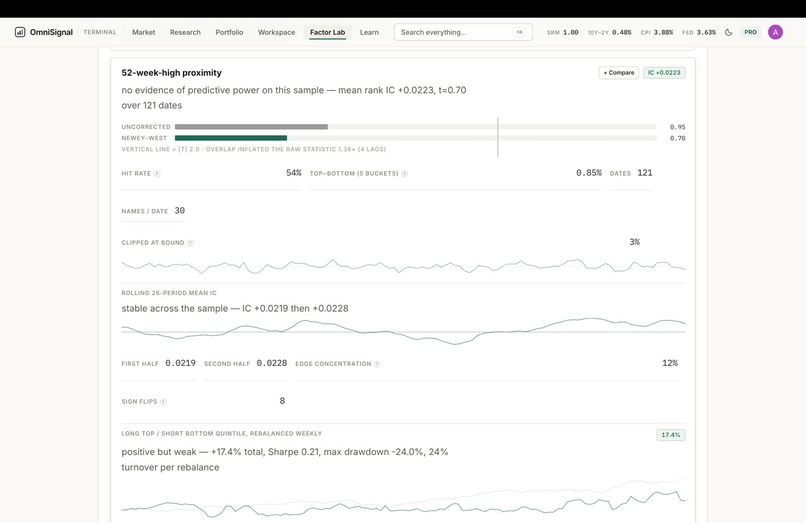Click the OmniSignal brand name
The height and width of the screenshot is (523, 806).
click(51, 32)
